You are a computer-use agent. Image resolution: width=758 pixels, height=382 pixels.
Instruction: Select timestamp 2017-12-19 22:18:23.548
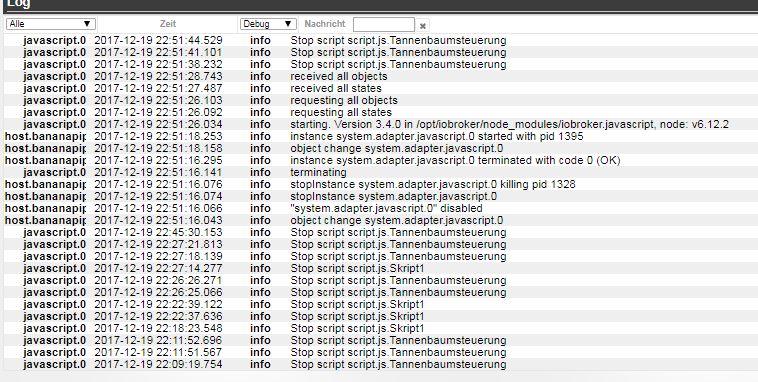click(158, 328)
